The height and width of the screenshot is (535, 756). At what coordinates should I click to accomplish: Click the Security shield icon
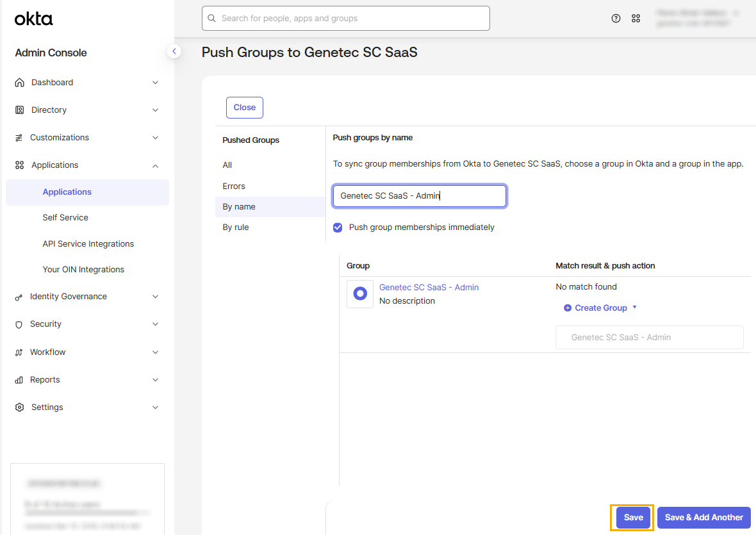tap(19, 324)
